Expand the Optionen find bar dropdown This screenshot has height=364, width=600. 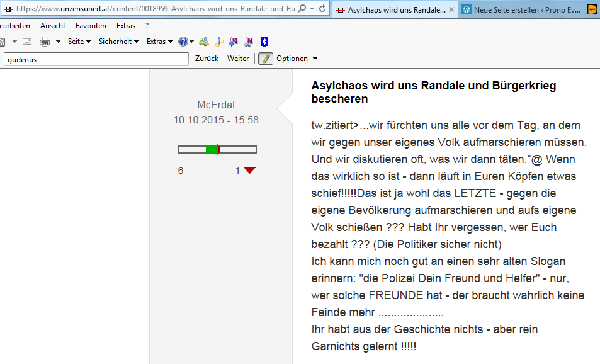tap(297, 59)
